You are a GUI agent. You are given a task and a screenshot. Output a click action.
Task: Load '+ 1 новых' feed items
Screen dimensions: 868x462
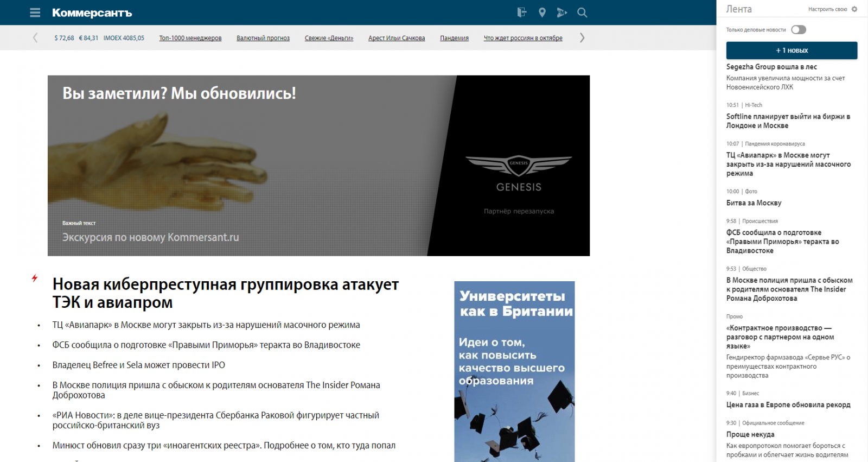tap(792, 50)
